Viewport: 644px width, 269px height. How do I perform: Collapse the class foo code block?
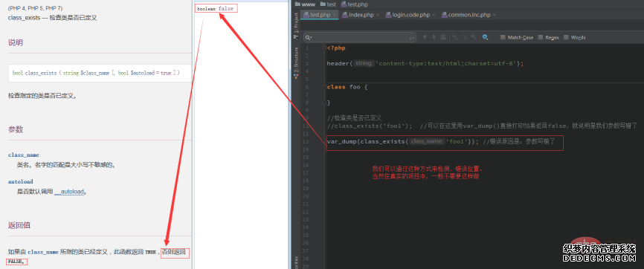[324, 87]
